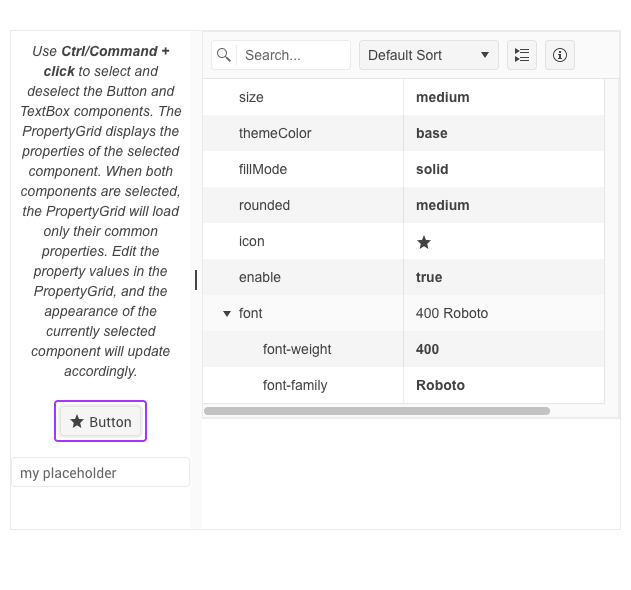
Task: Click the Search input field
Action: tap(293, 55)
